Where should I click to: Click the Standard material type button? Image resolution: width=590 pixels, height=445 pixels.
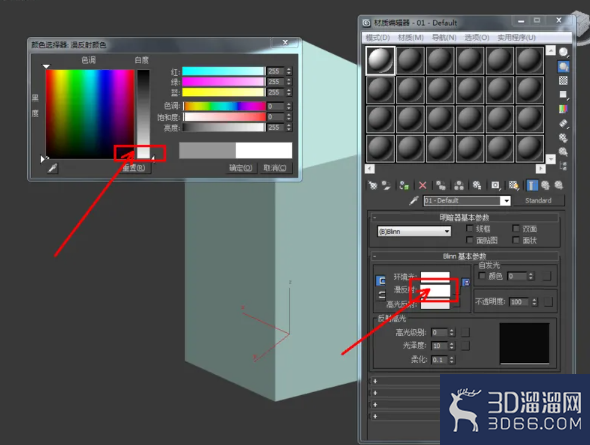click(x=538, y=200)
